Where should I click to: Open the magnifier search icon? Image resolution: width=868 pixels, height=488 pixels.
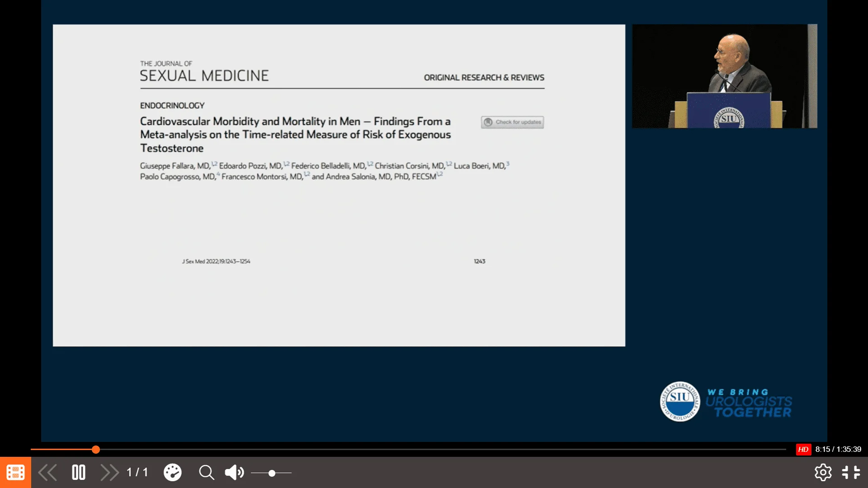[x=207, y=473]
